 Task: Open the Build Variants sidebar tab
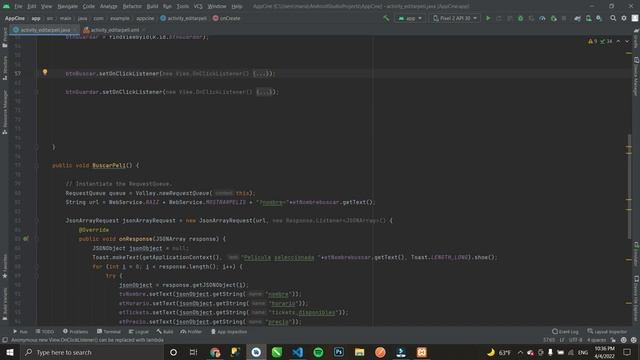(x=5, y=304)
